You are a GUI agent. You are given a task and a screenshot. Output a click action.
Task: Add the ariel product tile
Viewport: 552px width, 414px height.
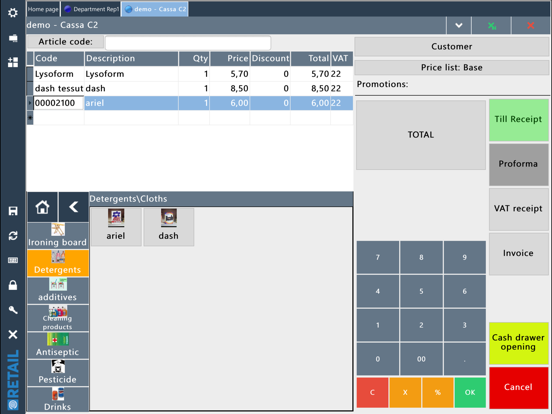[116, 226]
